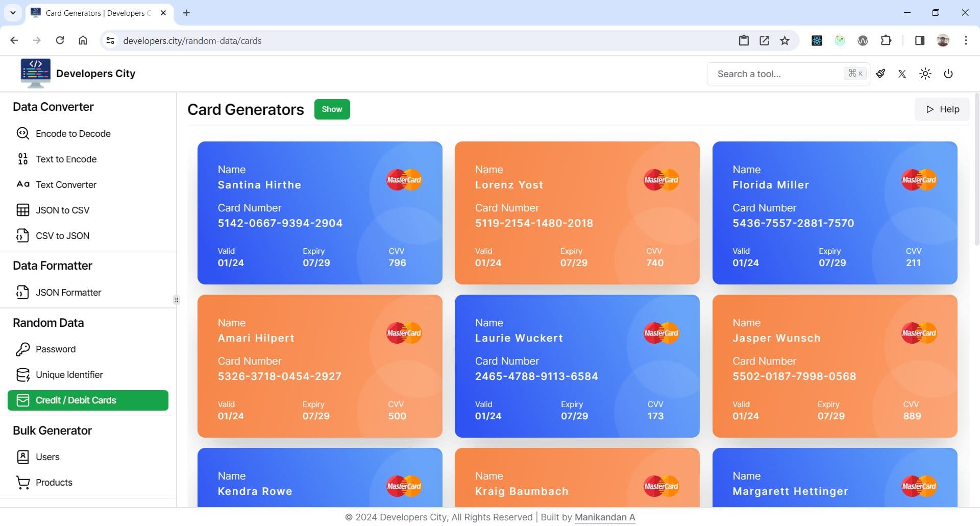980x526 pixels.
Task: Click the Users icon in Bulk Generator
Action: pos(23,457)
